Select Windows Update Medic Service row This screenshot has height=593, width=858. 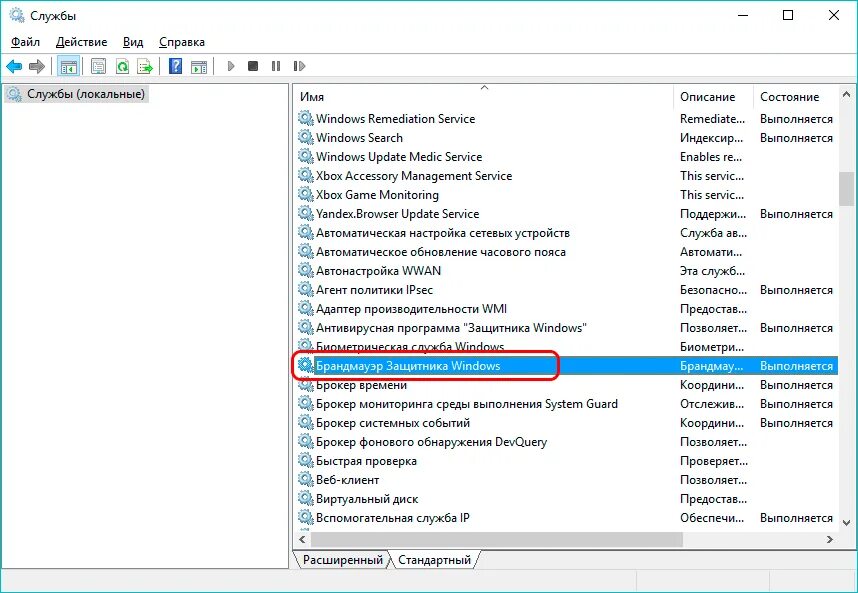tap(566, 156)
